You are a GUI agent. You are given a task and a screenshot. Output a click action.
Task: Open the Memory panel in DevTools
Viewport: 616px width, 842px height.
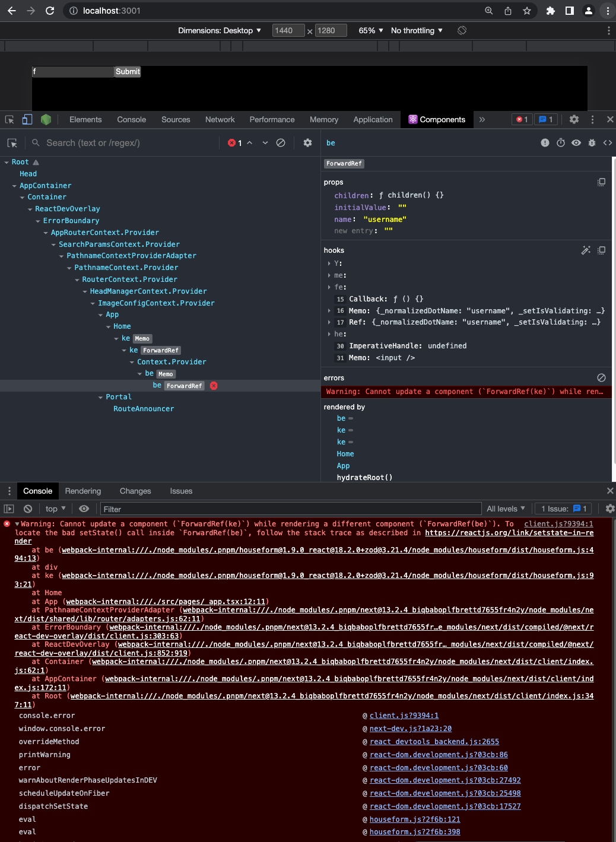324,119
